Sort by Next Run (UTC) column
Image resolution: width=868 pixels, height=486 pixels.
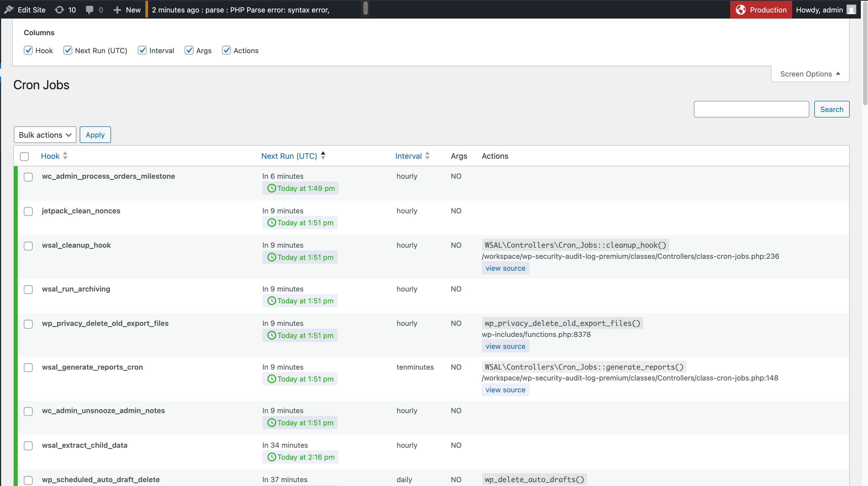[289, 156]
